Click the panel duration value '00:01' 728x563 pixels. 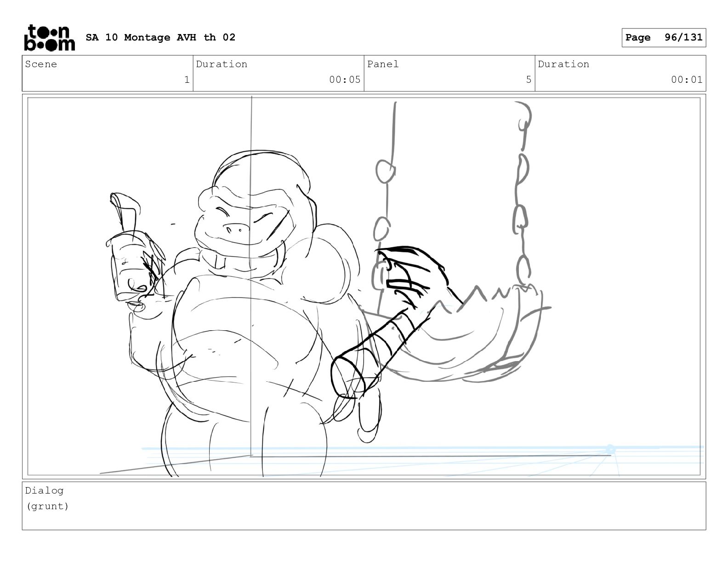click(687, 80)
